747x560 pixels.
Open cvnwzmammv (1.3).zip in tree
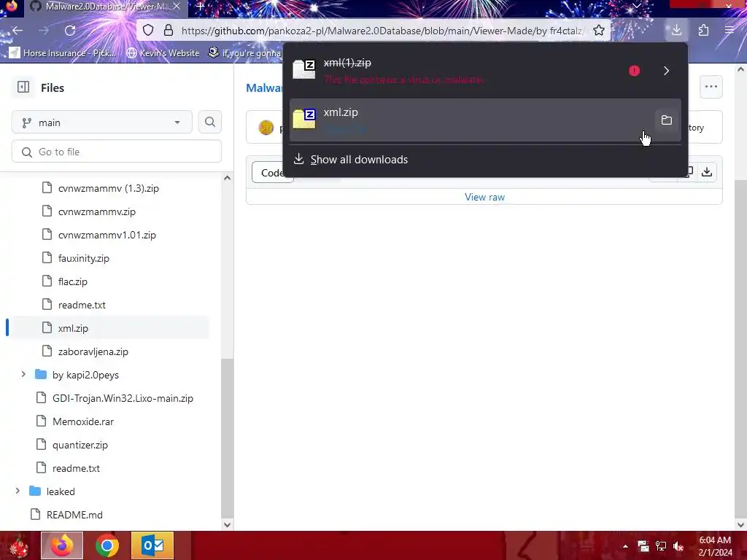point(109,188)
